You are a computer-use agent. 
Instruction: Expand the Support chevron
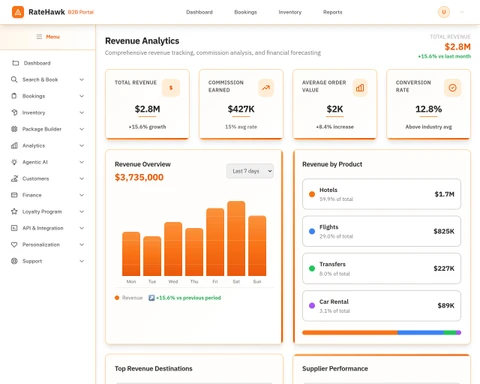coord(82,261)
